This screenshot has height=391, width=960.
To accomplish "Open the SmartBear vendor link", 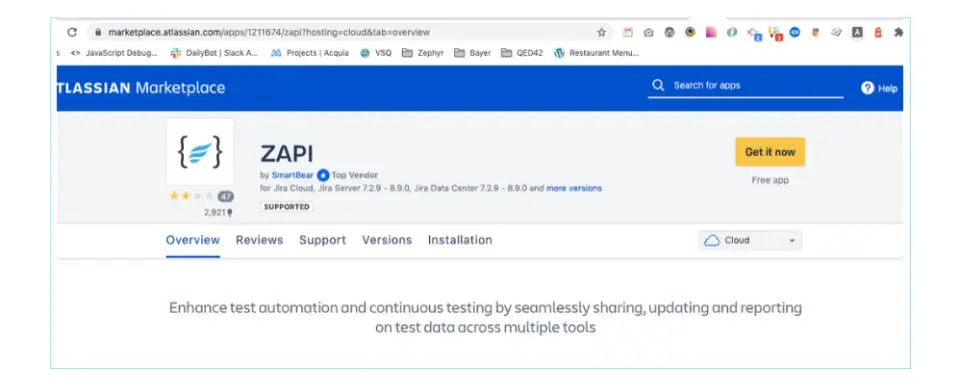I will coord(293,175).
